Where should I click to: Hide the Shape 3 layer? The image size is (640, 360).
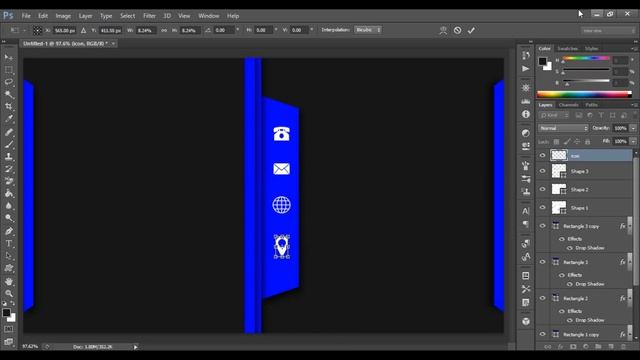coord(542,171)
